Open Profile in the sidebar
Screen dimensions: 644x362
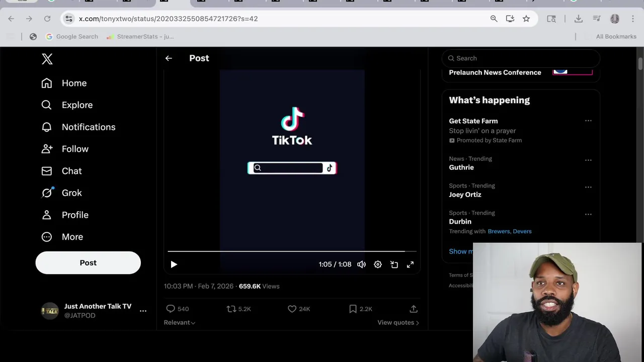point(65,215)
